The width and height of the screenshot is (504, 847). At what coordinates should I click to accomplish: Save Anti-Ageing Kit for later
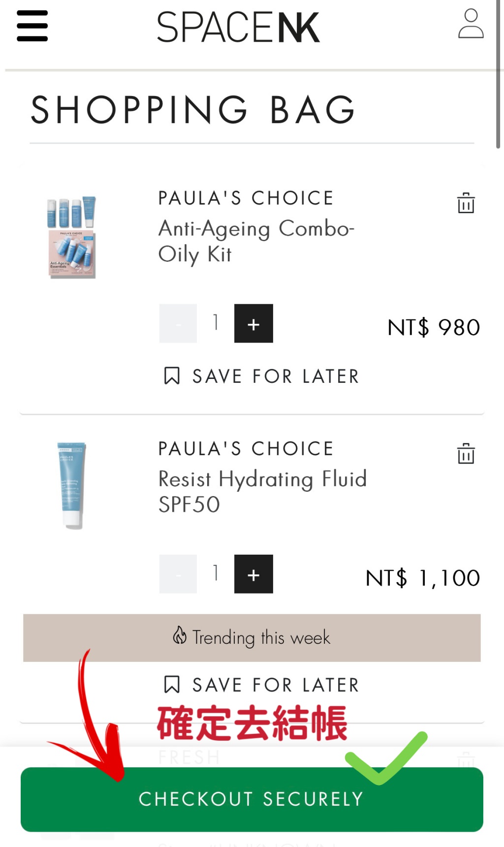pyautogui.click(x=276, y=376)
